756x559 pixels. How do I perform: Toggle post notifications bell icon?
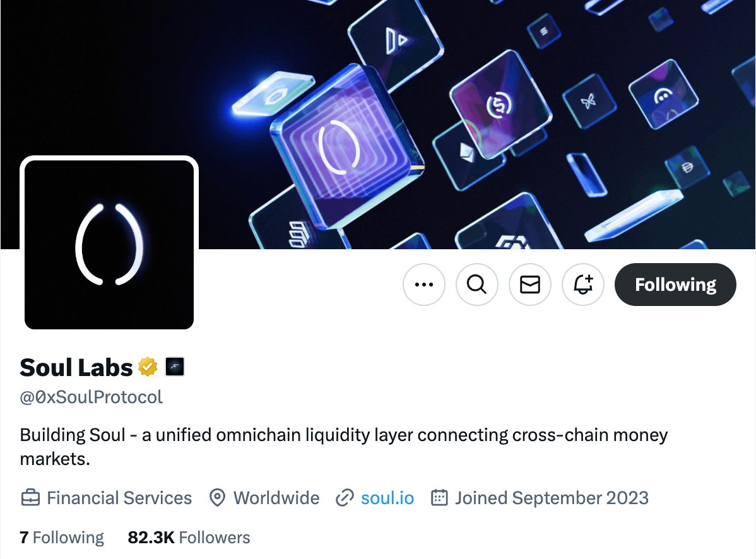click(583, 285)
